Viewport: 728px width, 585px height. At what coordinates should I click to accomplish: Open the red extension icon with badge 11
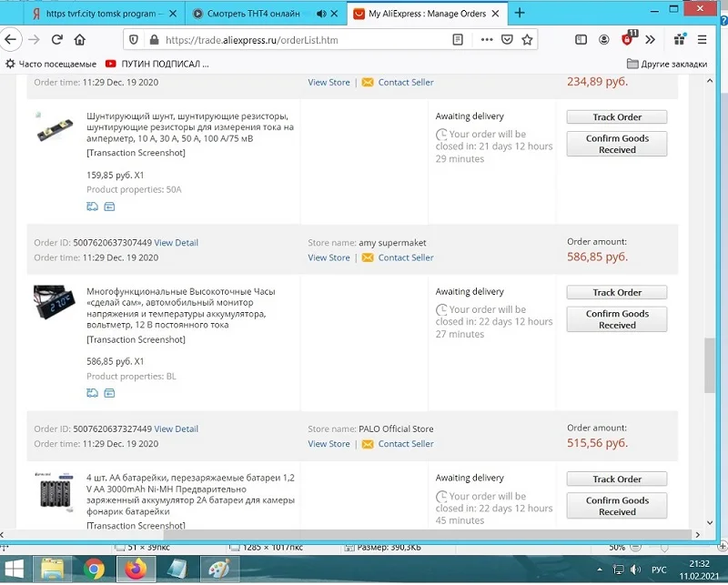click(628, 39)
